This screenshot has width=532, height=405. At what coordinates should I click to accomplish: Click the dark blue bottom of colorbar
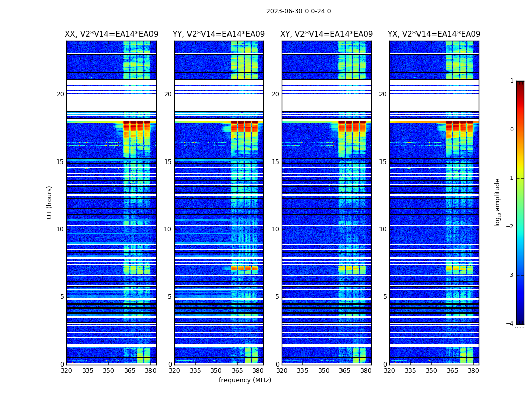[x=520, y=321]
